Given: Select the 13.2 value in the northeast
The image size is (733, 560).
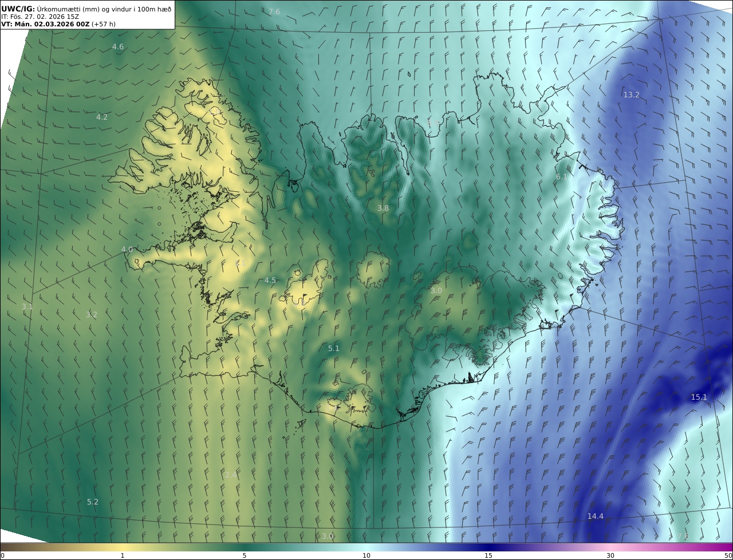Looking at the screenshot, I should pyautogui.click(x=631, y=94).
